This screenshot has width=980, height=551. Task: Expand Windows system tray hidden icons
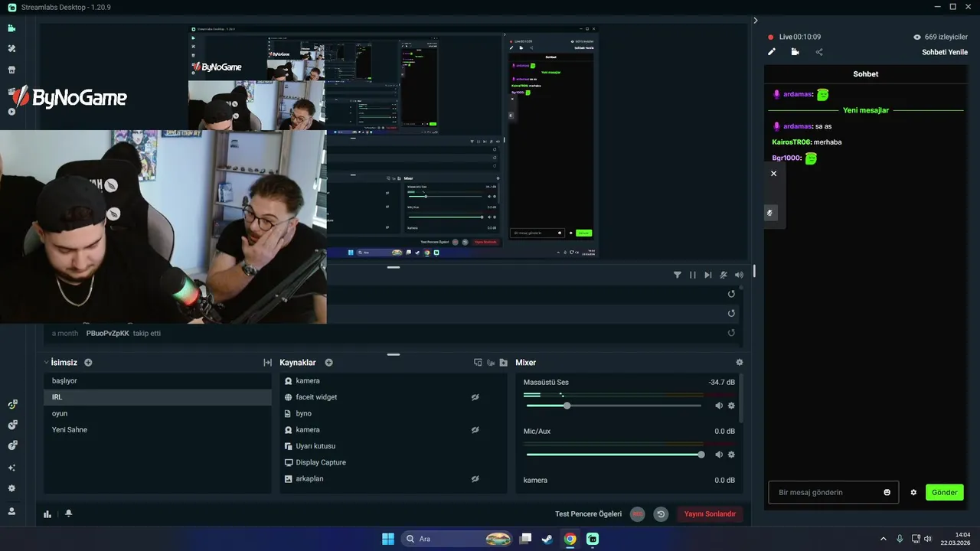(883, 539)
